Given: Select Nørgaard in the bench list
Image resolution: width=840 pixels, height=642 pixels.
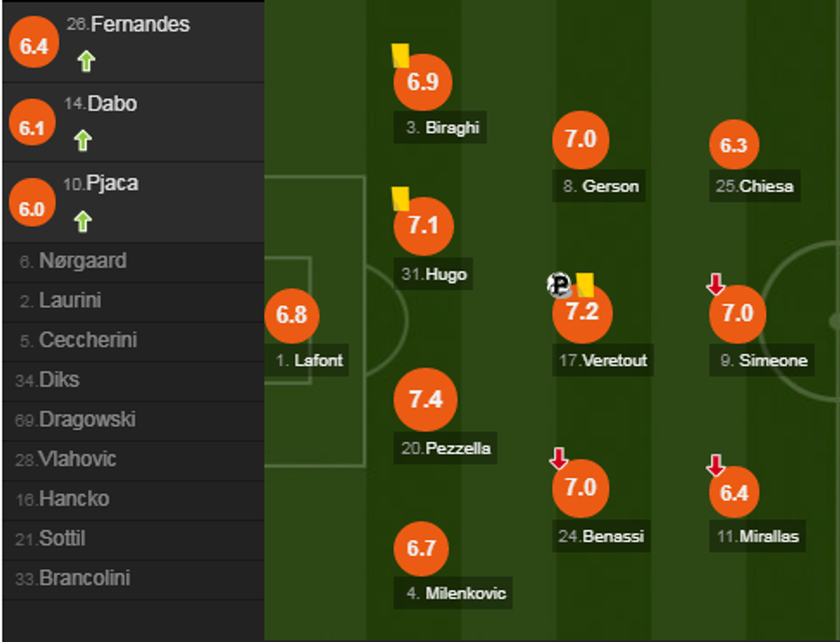Looking at the screenshot, I should coord(82,261).
